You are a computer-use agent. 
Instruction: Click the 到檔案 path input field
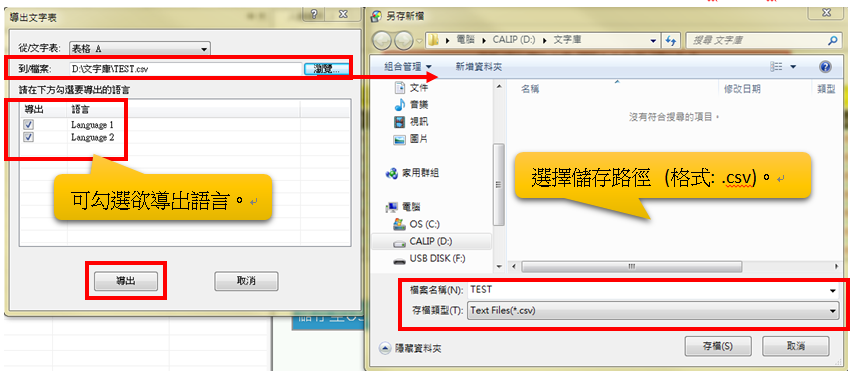click(x=186, y=69)
